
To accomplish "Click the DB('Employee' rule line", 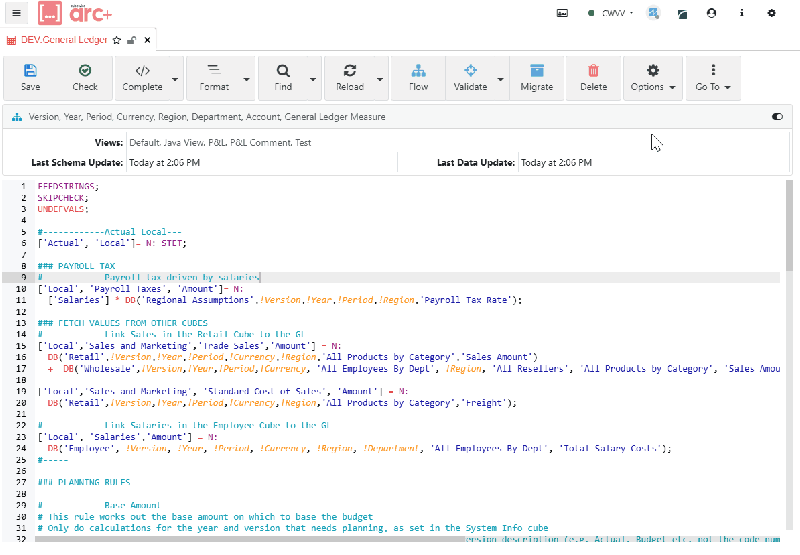I will pyautogui.click(x=359, y=448).
